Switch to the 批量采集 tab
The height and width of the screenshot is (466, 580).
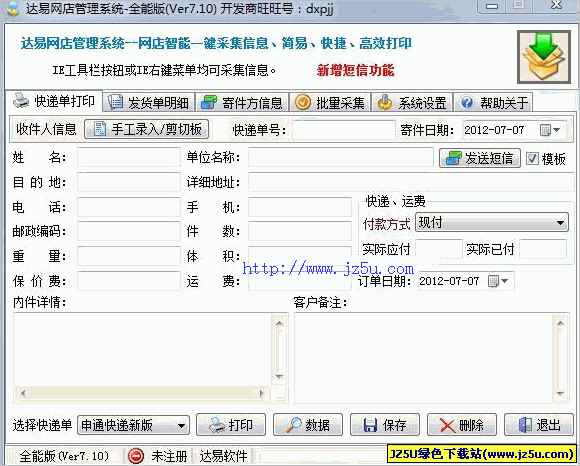coord(330,102)
